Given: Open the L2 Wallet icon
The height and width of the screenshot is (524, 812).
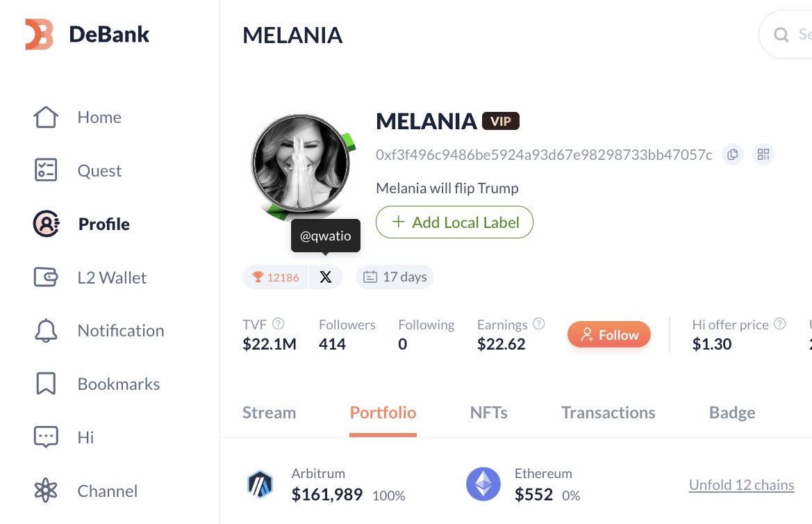Looking at the screenshot, I should (46, 277).
